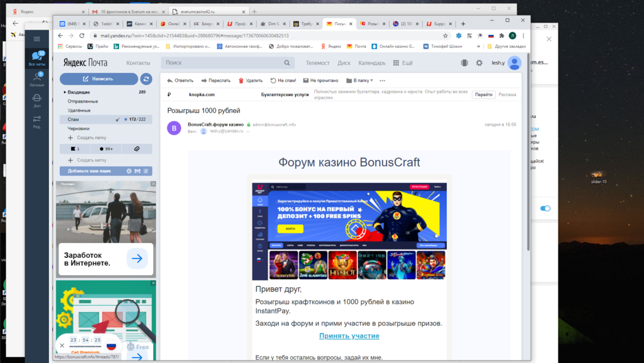Open Сервисы apps bookmark

pos(70,46)
